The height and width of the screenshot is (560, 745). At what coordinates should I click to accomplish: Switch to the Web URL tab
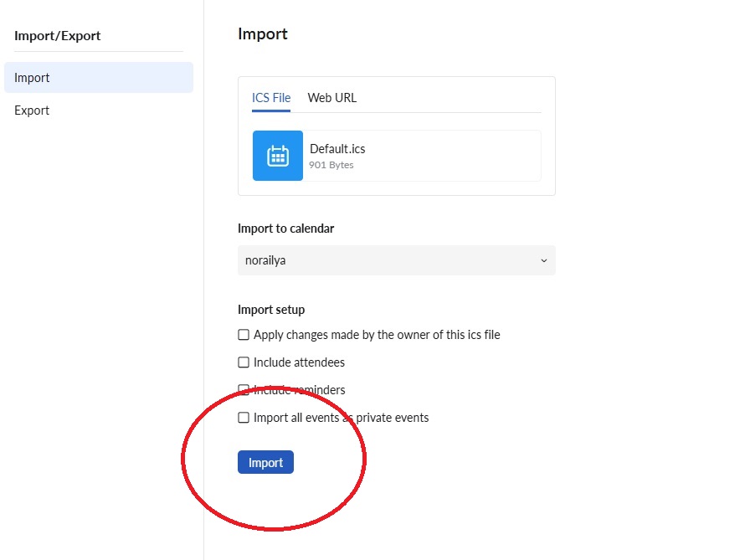[x=331, y=98]
